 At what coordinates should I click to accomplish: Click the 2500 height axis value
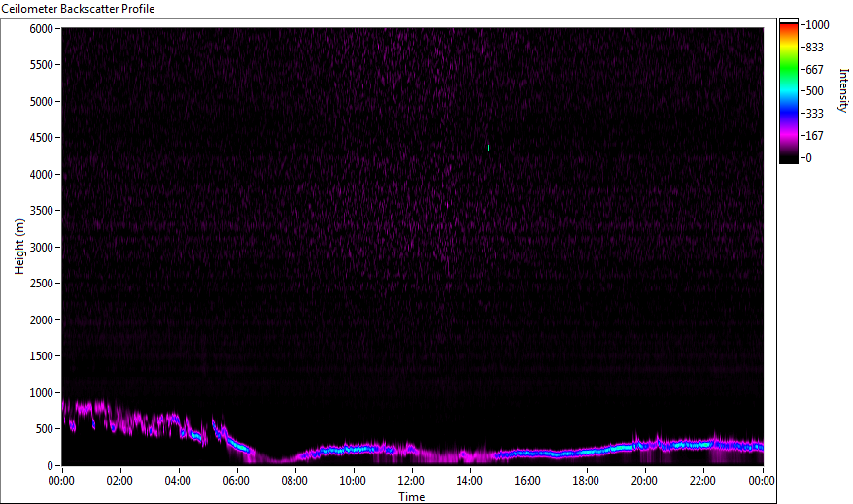pos(42,284)
